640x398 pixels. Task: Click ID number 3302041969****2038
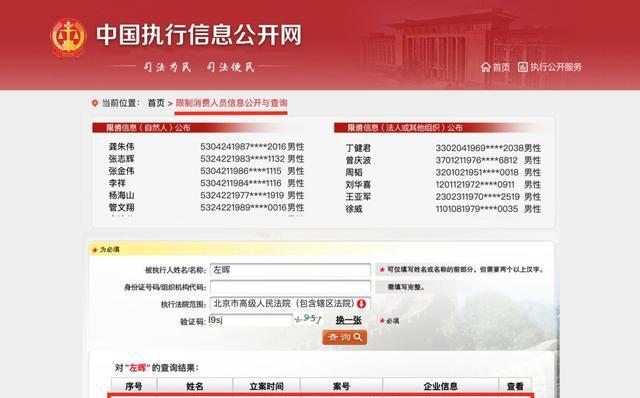tap(480, 148)
